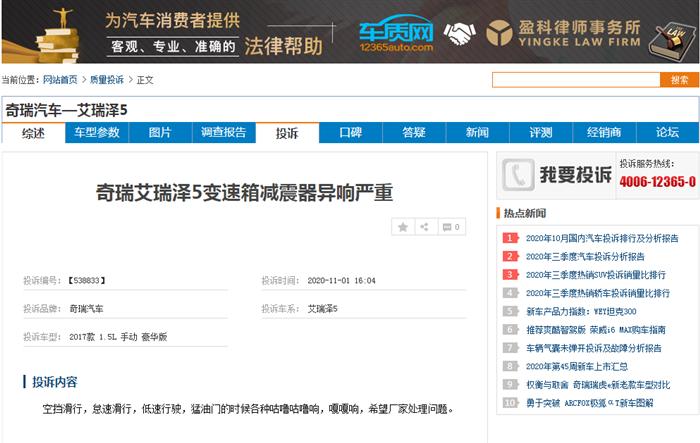Click the article title 奇瑞艾瑞泽5变速箱减震器异响严重

(244, 193)
